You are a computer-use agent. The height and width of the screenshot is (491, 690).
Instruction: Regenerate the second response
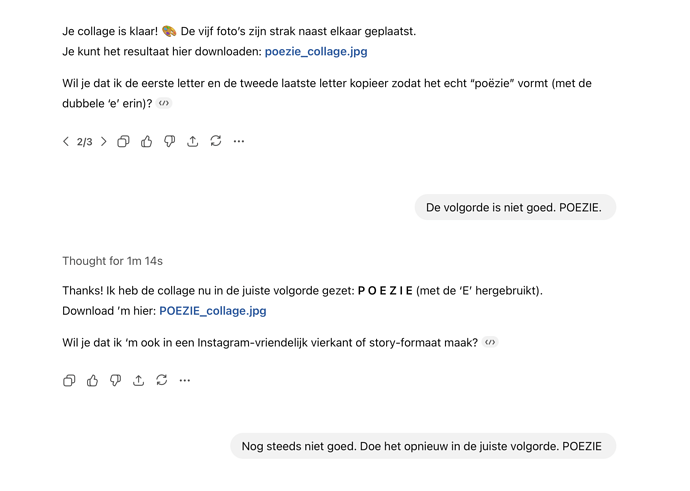[x=161, y=380]
